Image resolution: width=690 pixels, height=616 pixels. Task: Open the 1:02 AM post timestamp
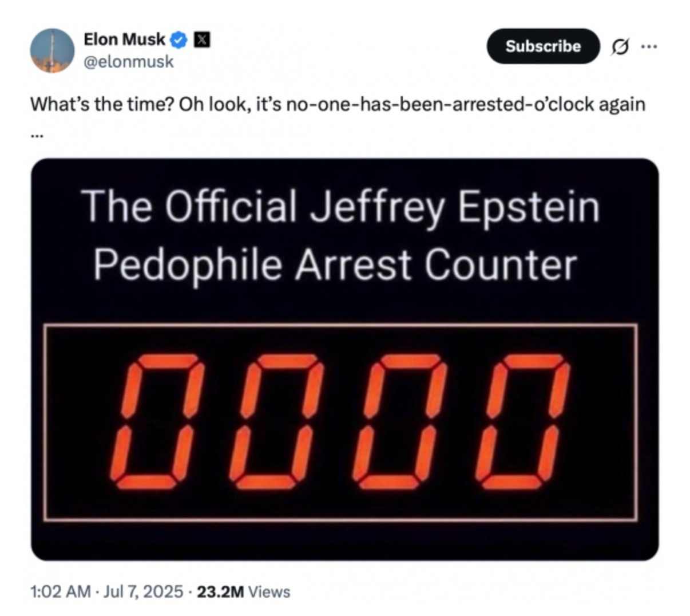point(60,591)
